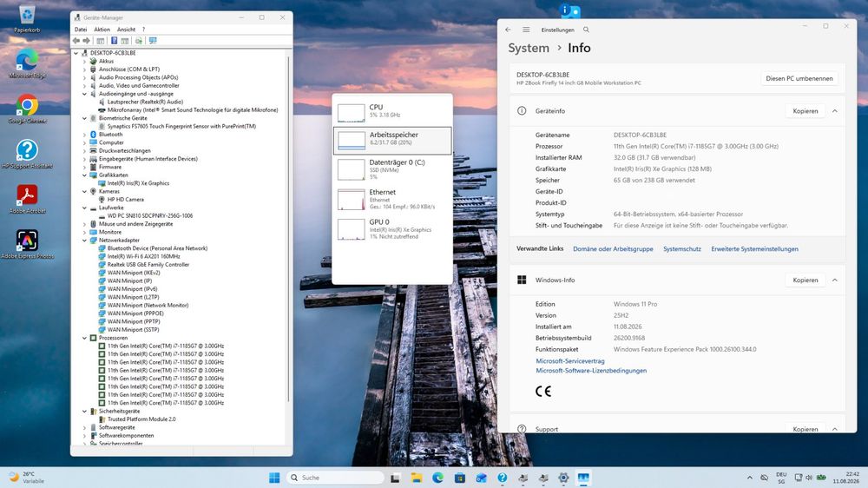Collapse the DESKTOP-6CB3LBE root node
The height and width of the screenshot is (488, 868).
coord(76,53)
